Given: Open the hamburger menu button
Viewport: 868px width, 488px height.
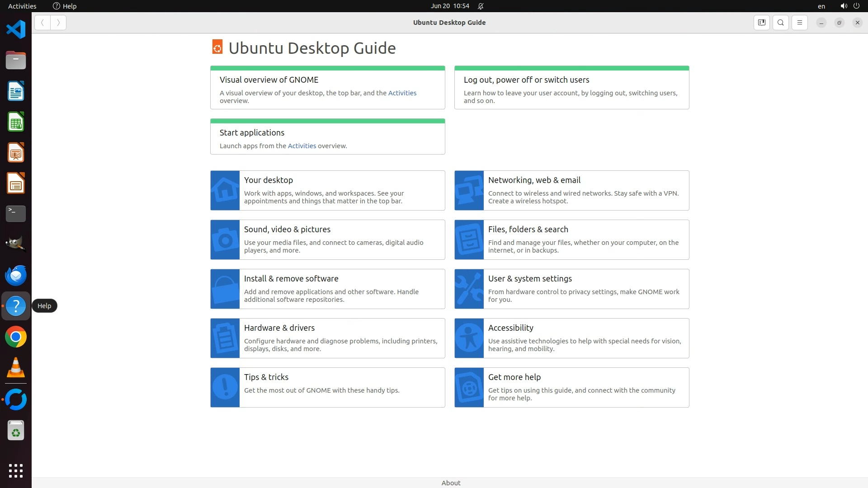Looking at the screenshot, I should tap(799, 23).
